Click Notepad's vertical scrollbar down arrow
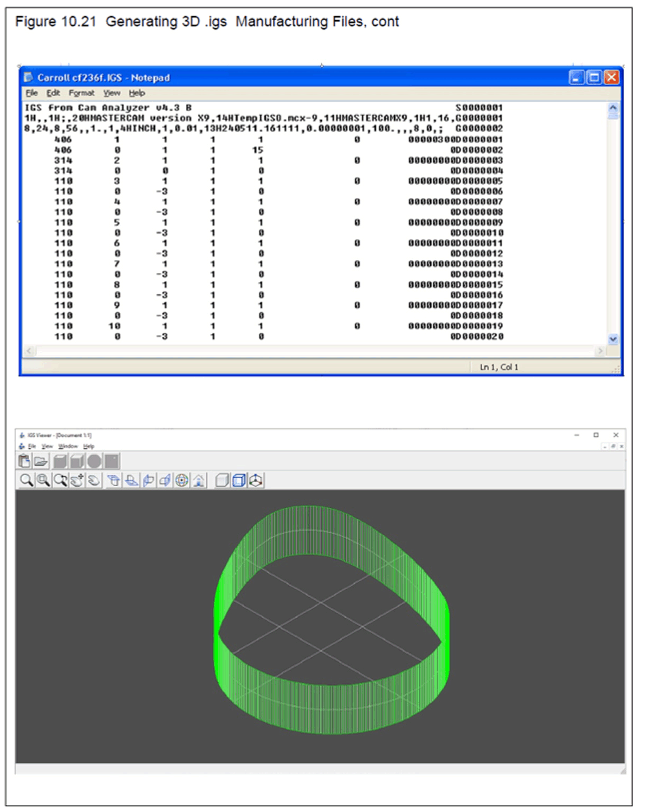This screenshot has height=812, width=650. (613, 339)
